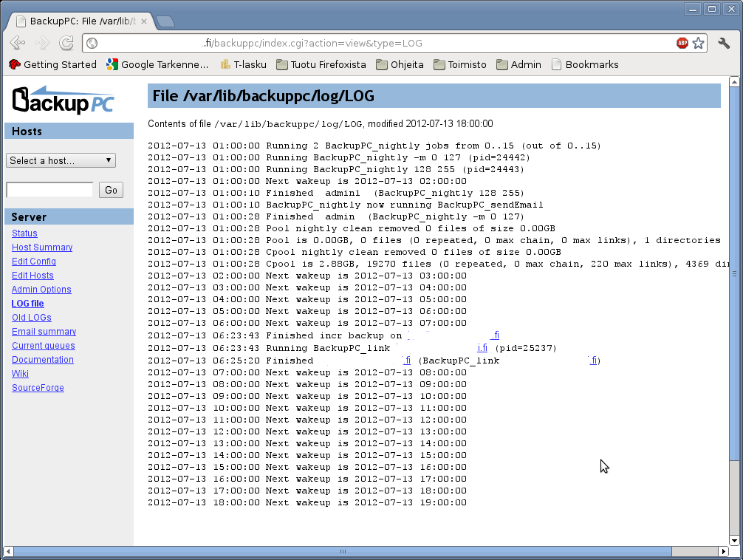Viewport: 743px width, 560px height.
Task: Open the T-lasku bookmark
Action: [243, 64]
